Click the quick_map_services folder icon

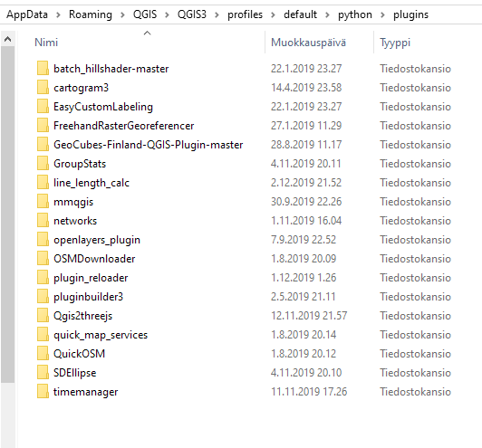tap(43, 335)
